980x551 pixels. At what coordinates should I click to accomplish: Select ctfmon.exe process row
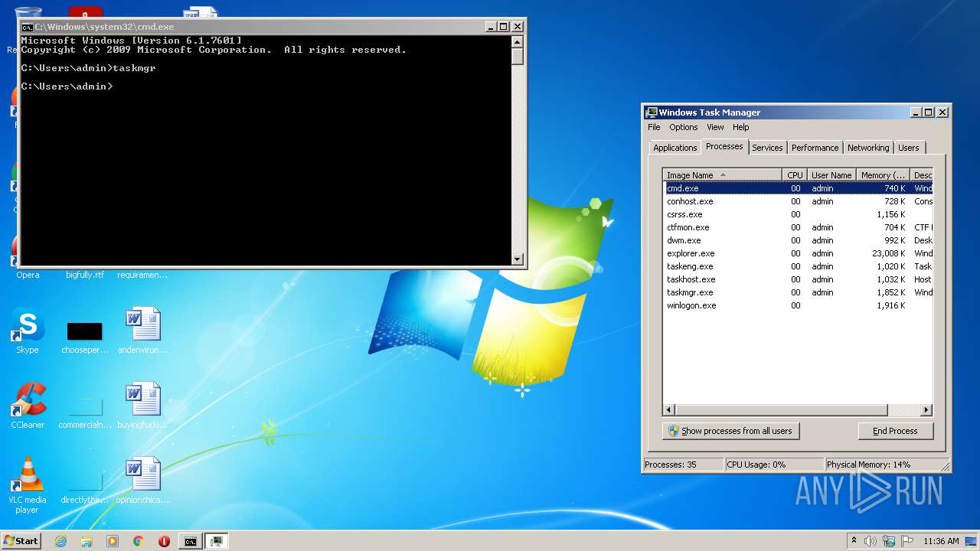point(799,227)
